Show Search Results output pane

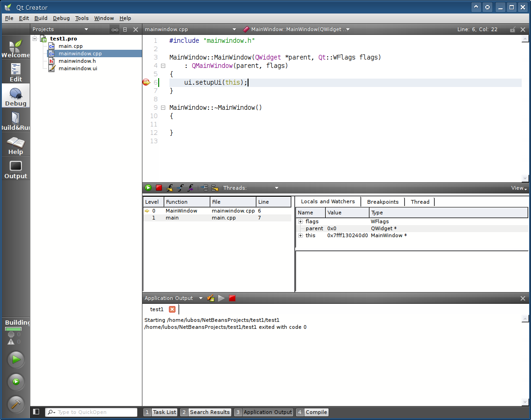coord(206,412)
